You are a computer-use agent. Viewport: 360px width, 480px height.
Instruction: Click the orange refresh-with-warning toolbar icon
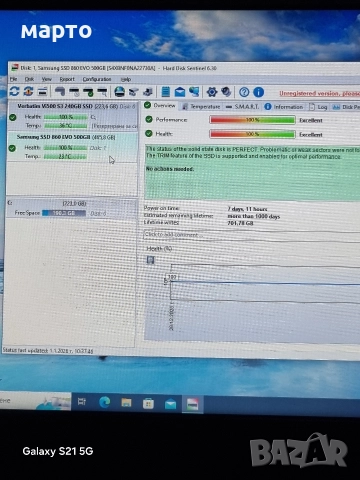pos(29,91)
